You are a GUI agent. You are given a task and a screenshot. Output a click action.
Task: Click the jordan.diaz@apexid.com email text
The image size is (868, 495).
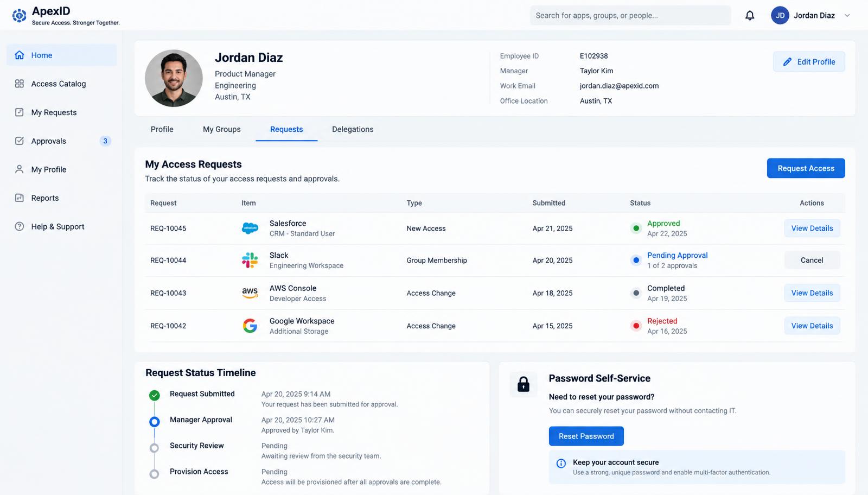619,86
